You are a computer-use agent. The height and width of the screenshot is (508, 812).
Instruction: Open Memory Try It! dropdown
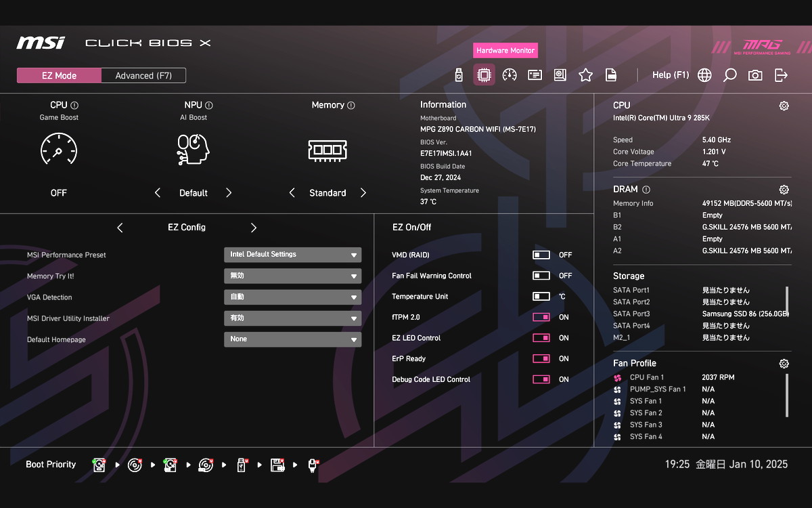pos(293,276)
